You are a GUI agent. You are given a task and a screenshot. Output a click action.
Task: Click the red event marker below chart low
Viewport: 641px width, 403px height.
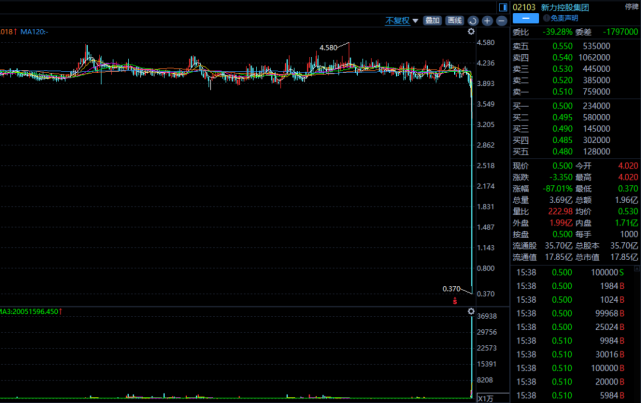[455, 301]
